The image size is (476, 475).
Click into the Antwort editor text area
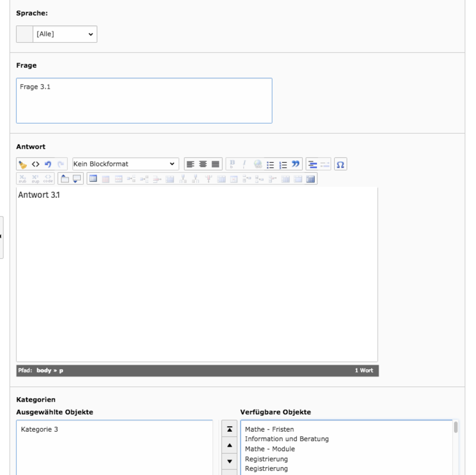click(197, 274)
